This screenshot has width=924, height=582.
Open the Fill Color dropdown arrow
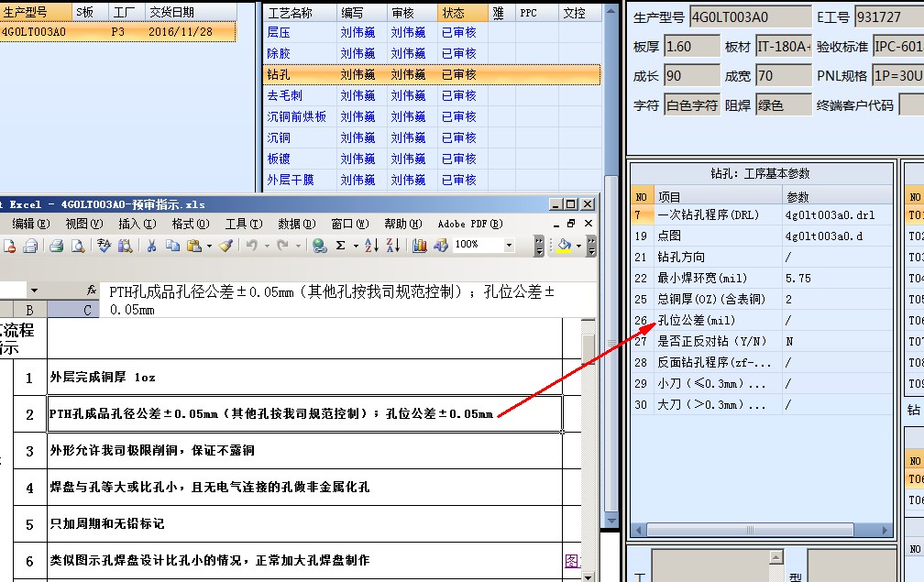click(578, 247)
